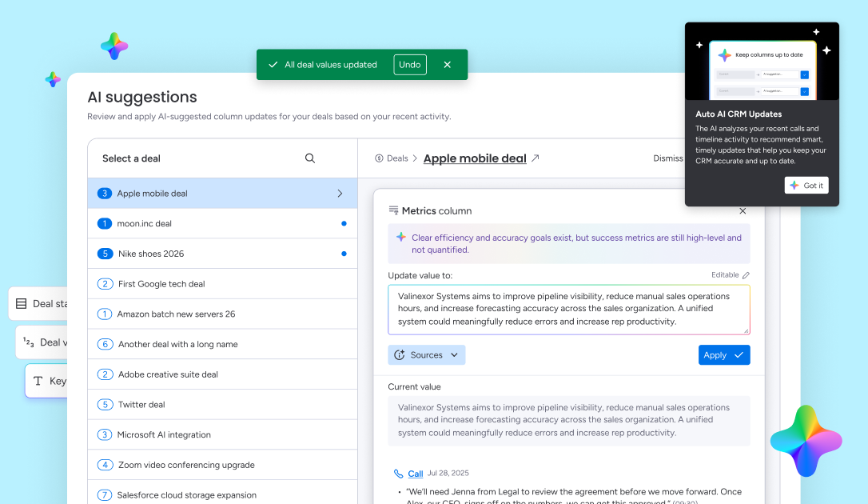Click Dismiss in the deal header
Image resolution: width=868 pixels, height=504 pixels.
point(667,158)
